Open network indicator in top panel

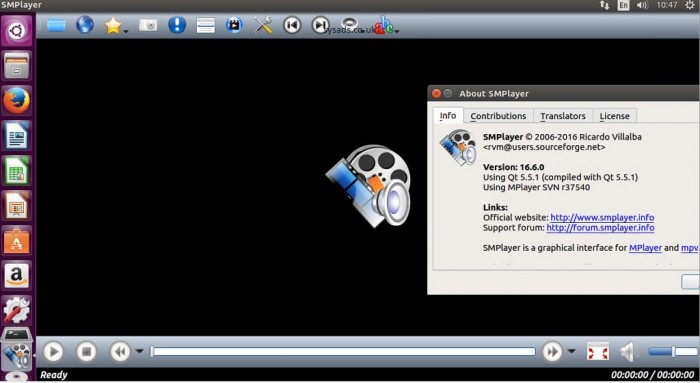(x=604, y=5)
